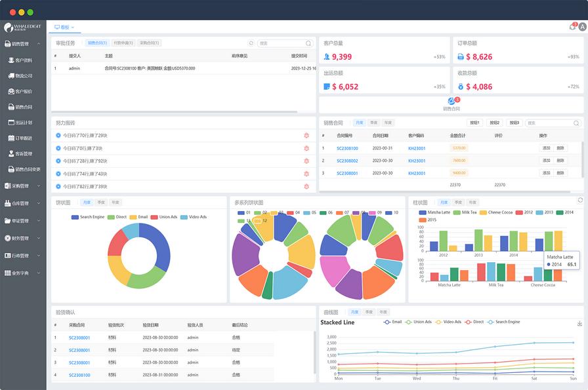Open 出运计划 shipping plan page

(20, 123)
